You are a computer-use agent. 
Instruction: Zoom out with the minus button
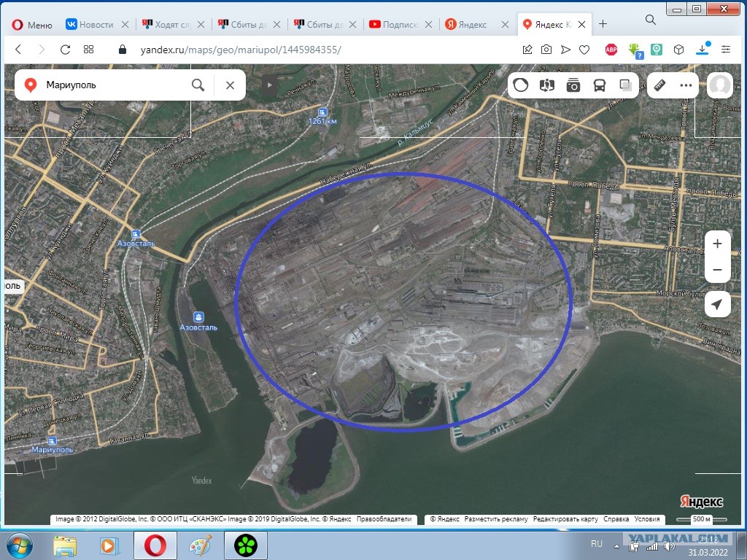[x=718, y=270]
